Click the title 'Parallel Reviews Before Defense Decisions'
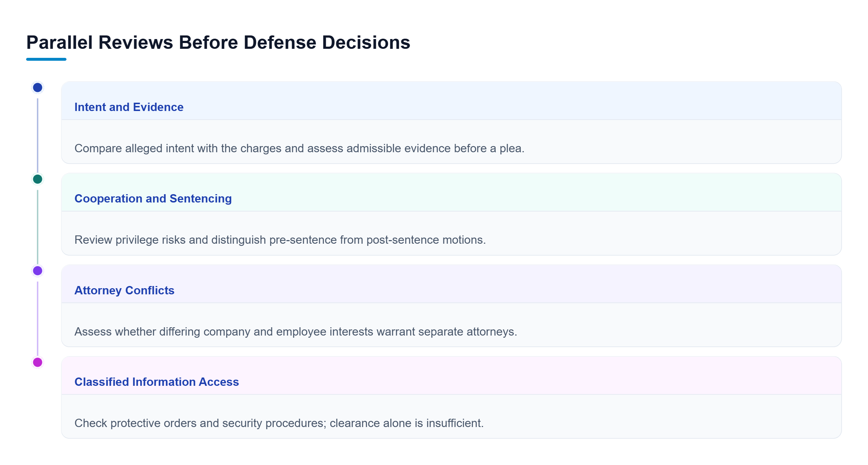 coord(218,42)
